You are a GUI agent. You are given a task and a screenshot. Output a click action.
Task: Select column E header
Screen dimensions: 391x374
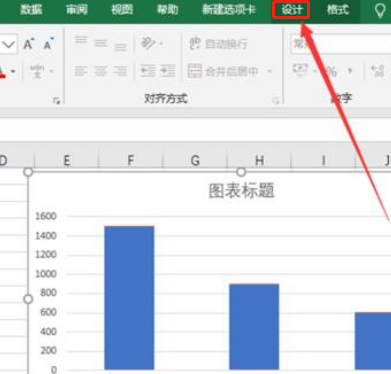(67, 161)
